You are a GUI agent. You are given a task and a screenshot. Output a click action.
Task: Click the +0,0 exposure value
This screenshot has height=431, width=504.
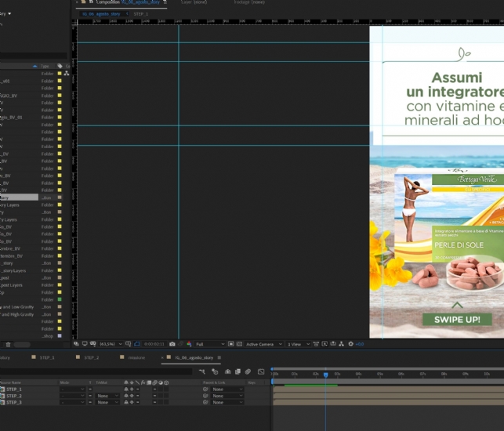360,344
